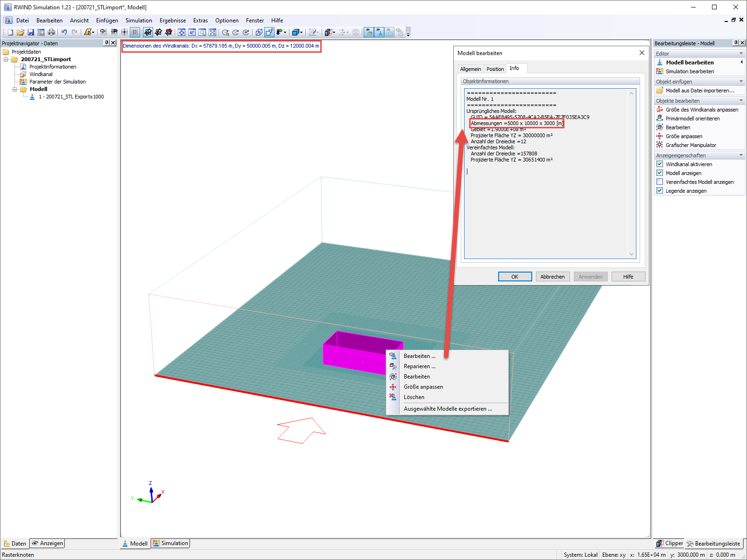The image size is (747, 560).
Task: Click the Grafischer Manipulator icon
Action: tap(660, 145)
